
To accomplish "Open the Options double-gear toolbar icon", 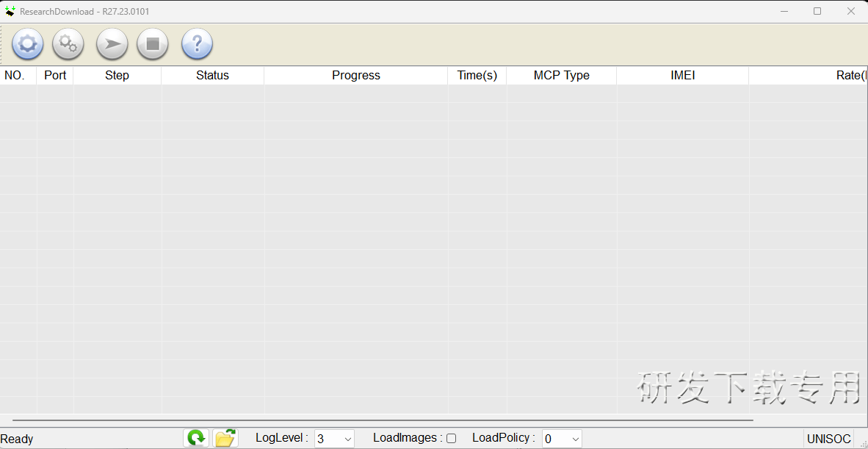I will (68, 44).
